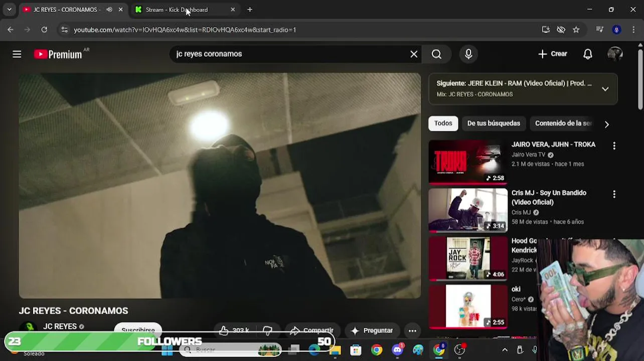Open Chrome tab search dropdown
Image resolution: width=644 pixels, height=361 pixels.
(x=9, y=10)
